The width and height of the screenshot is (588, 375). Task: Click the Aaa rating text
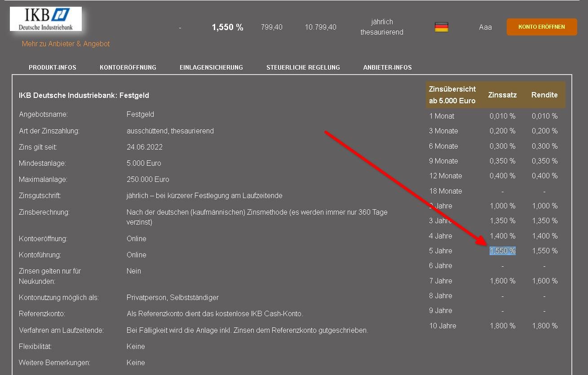pyautogui.click(x=485, y=27)
